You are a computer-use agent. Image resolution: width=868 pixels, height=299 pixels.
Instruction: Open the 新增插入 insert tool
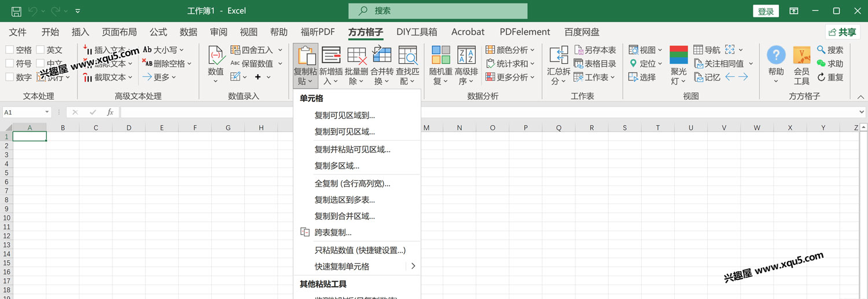[x=331, y=65]
